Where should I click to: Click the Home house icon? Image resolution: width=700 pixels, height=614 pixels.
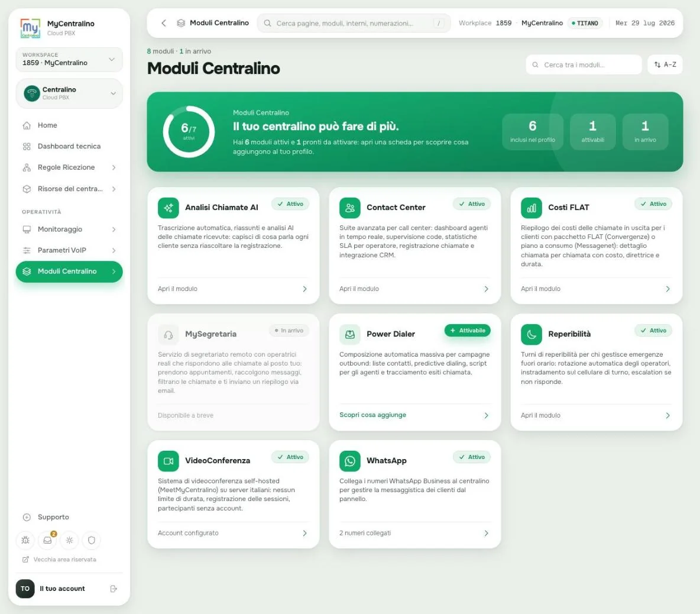click(27, 125)
